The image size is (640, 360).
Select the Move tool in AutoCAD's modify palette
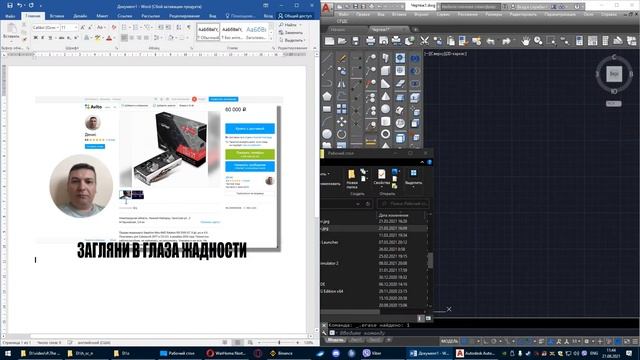point(342,122)
